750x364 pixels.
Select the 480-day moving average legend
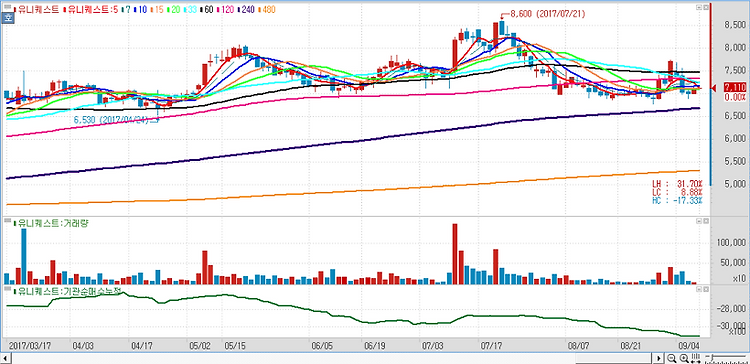pyautogui.click(x=266, y=9)
